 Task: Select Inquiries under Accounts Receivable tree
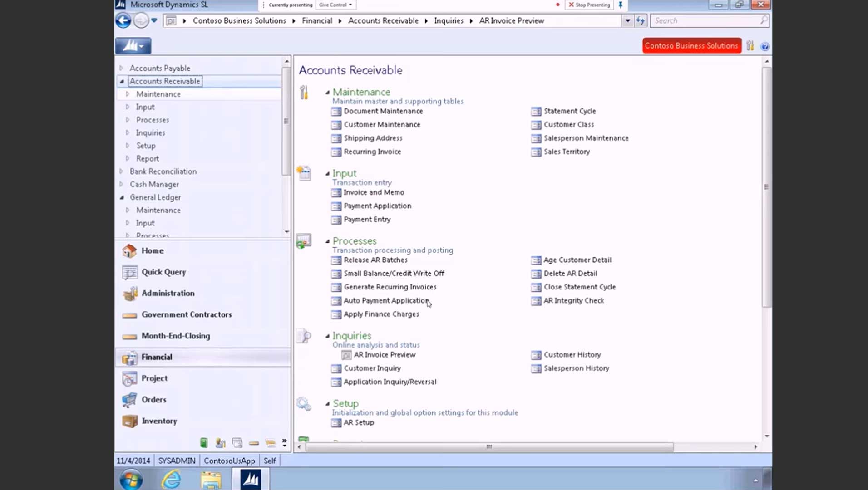[150, 133]
